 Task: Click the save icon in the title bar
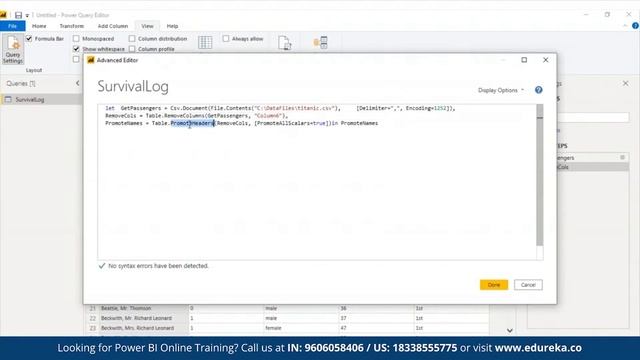(x=18, y=15)
